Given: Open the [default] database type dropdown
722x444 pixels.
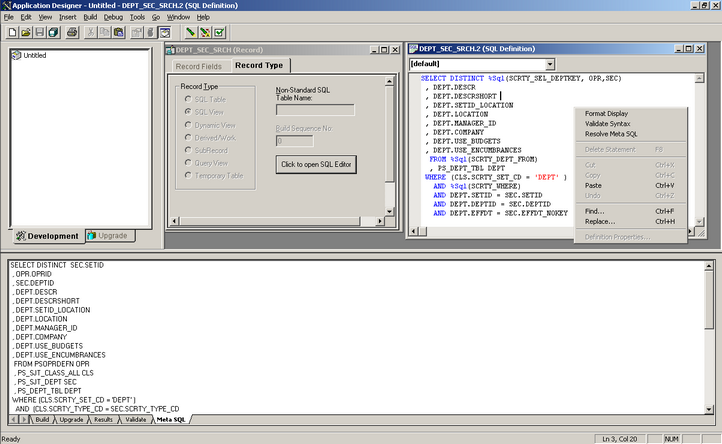Looking at the screenshot, I should pos(550,64).
